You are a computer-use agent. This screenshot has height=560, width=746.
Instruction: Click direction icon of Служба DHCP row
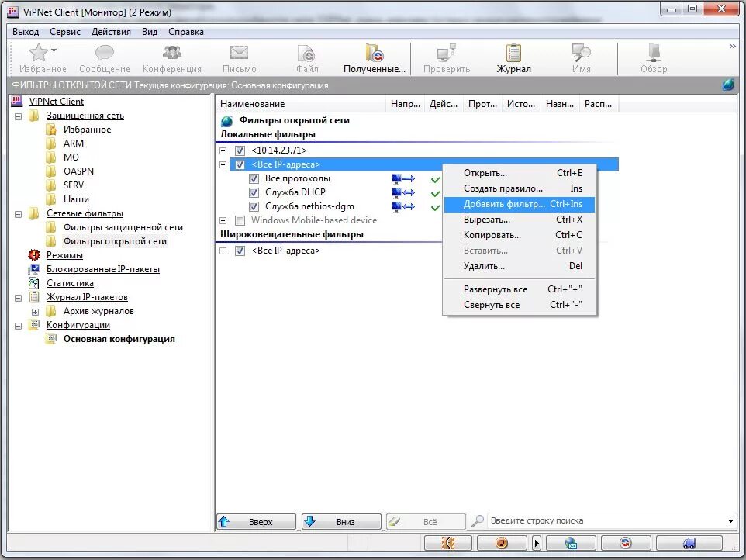click(x=403, y=192)
